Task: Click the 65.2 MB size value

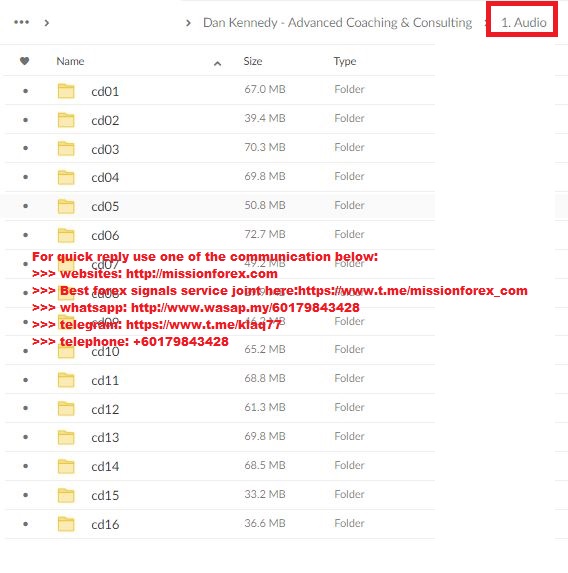Action: point(265,349)
